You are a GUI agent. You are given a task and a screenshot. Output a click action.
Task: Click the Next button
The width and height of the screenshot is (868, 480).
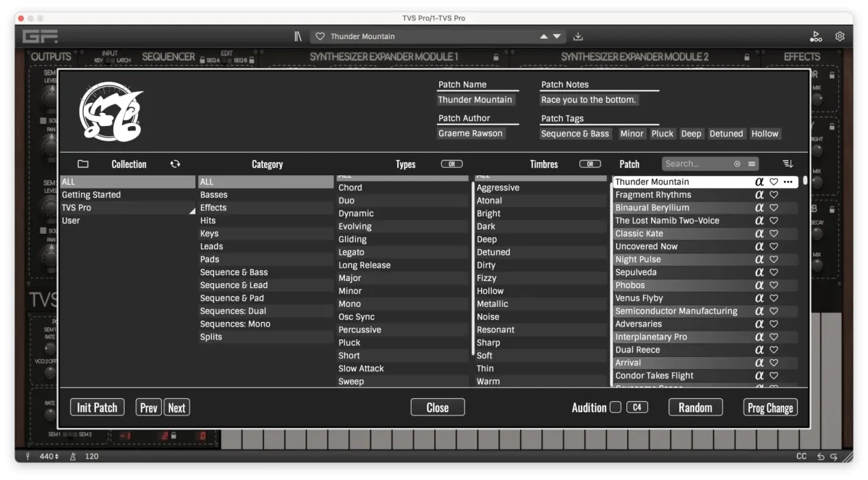coord(176,408)
